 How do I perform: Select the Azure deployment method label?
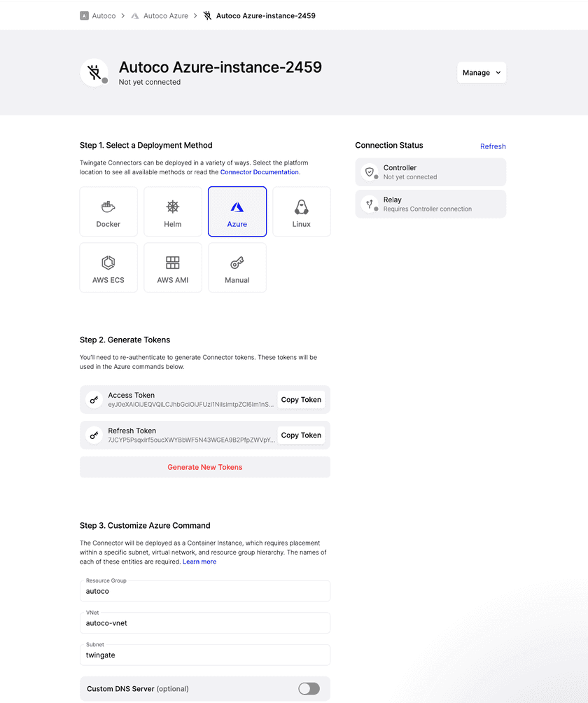(237, 224)
